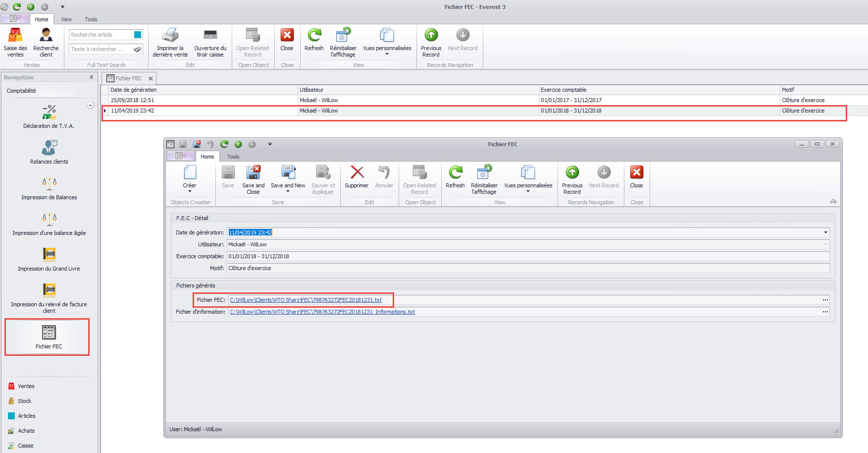Select the Home tab in the main ribbon

tap(42, 19)
